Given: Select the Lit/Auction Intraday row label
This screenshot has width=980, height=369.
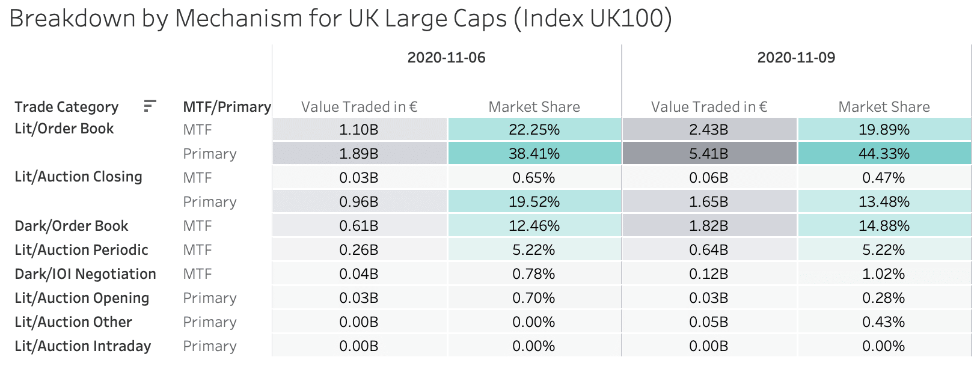Looking at the screenshot, I should [82, 346].
